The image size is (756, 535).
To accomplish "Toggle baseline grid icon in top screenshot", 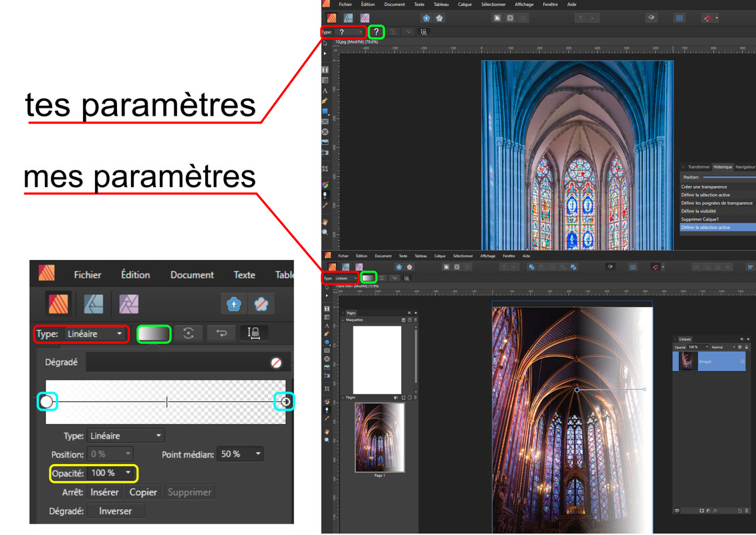I will [679, 18].
